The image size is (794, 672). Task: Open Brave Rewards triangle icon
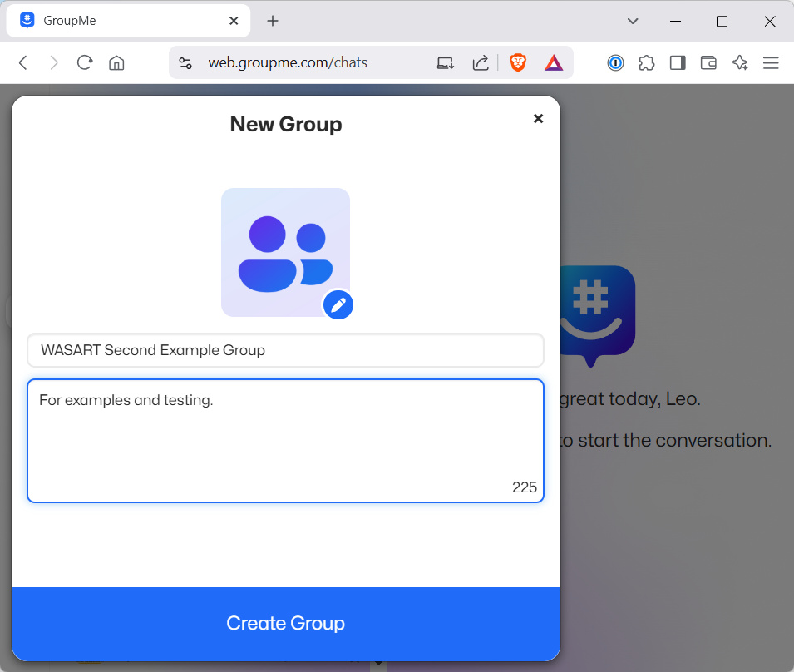[x=554, y=63]
